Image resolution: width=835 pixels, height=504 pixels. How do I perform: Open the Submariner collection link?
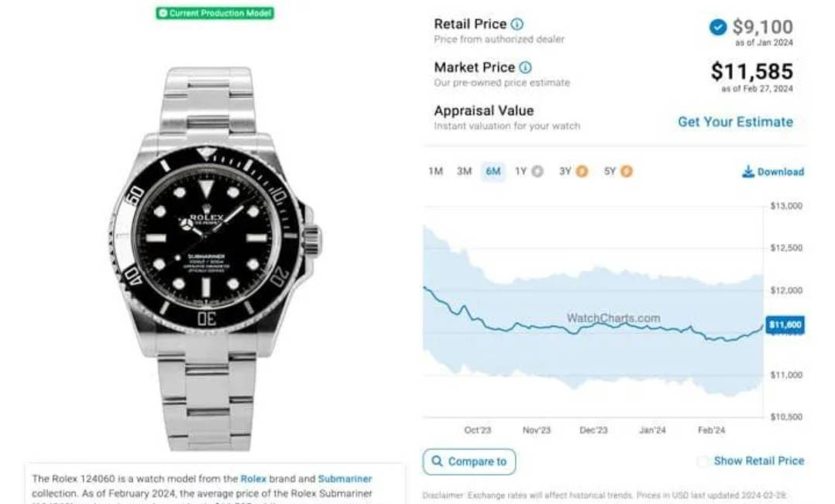coord(345,479)
